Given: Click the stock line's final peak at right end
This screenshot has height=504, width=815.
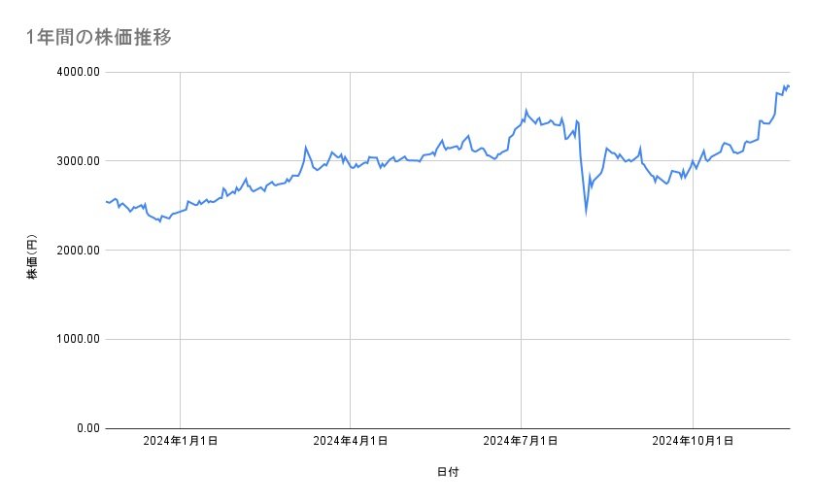Looking at the screenshot, I should pyautogui.click(x=788, y=85).
